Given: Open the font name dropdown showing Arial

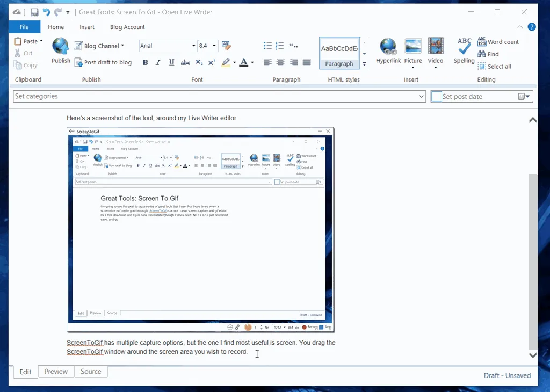Looking at the screenshot, I should [193, 46].
